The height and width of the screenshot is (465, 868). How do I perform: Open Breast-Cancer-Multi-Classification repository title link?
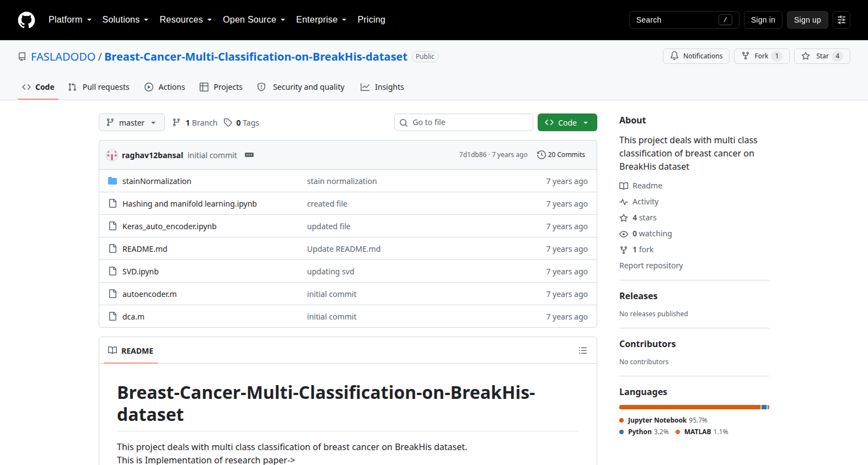click(256, 57)
